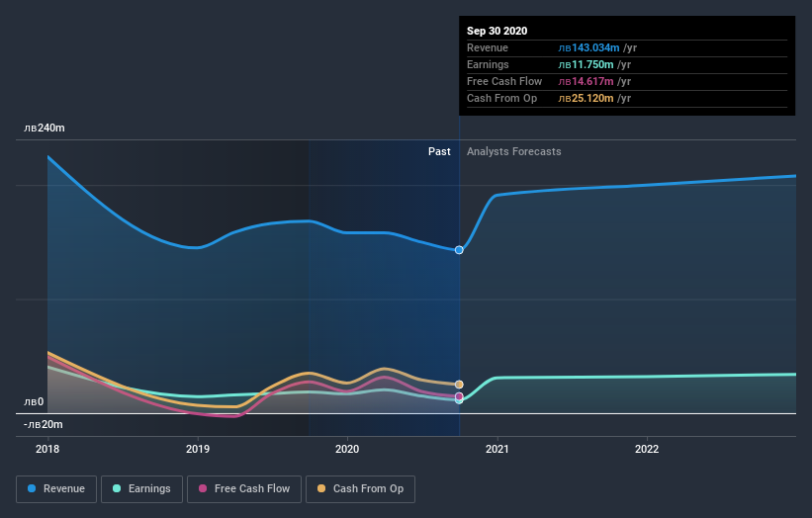The width and height of the screenshot is (812, 518).
Task: Click the лв0 y-axis label
Action: pos(34,401)
